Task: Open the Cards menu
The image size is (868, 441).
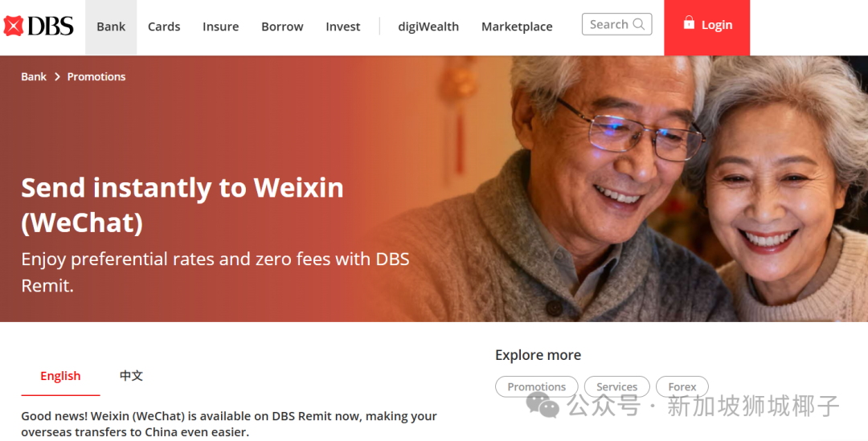Action: [164, 27]
